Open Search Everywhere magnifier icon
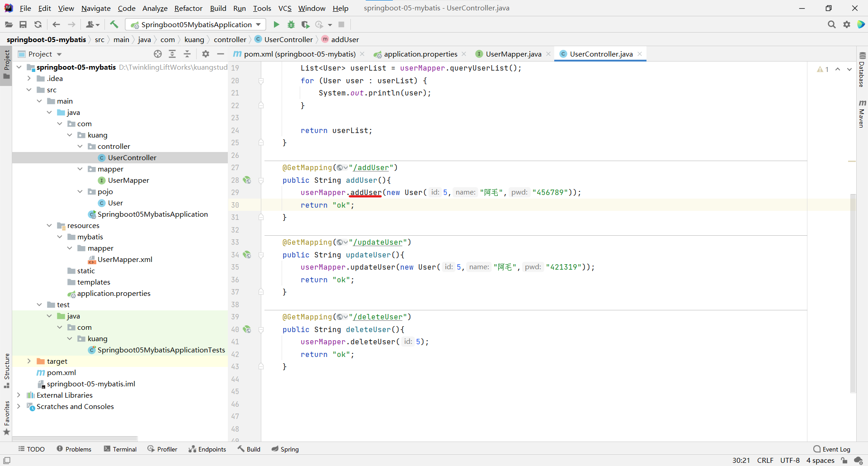Screen dimensions: 868x466 [x=831, y=24]
